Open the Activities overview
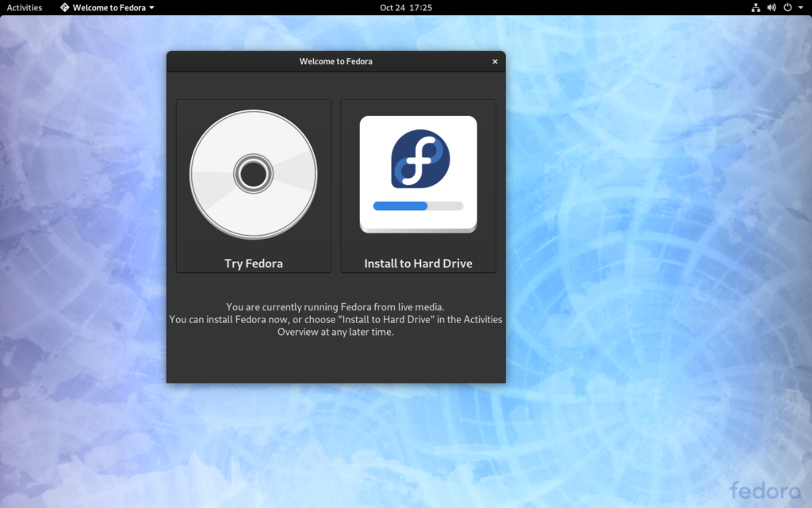Screen dimensions: 812x508 [x=23, y=7]
